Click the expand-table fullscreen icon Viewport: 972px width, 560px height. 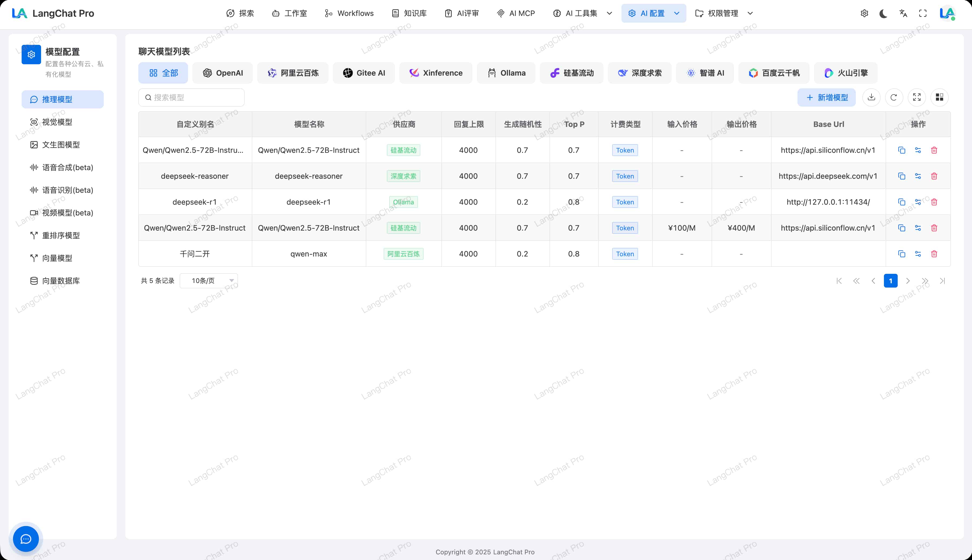pyautogui.click(x=917, y=97)
